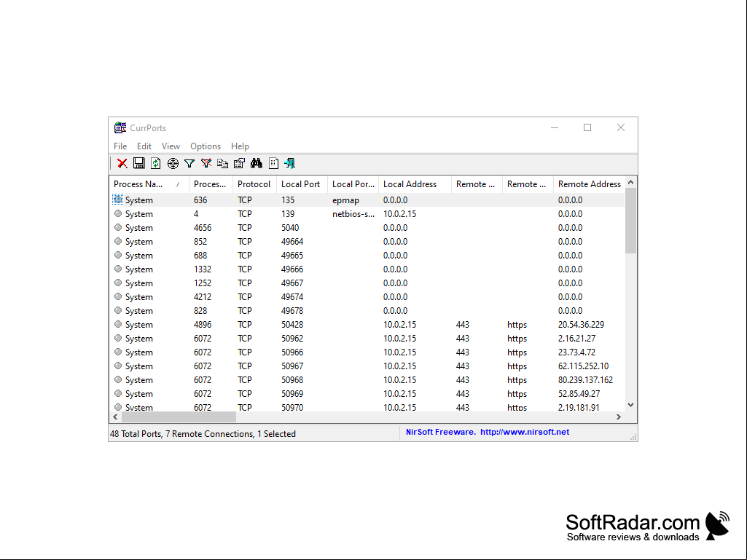Click the horizontal scrollbar thumb

(179, 417)
